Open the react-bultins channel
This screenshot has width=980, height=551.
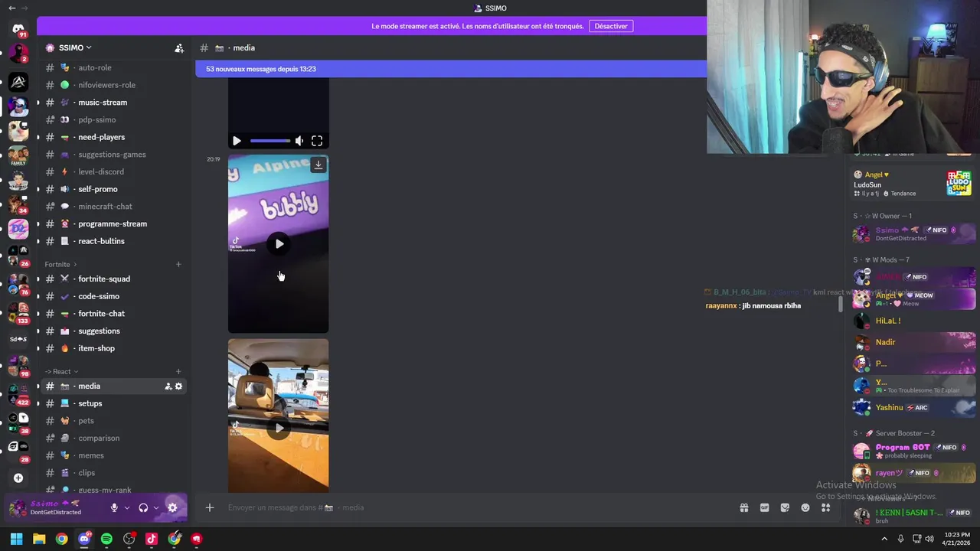101,241
